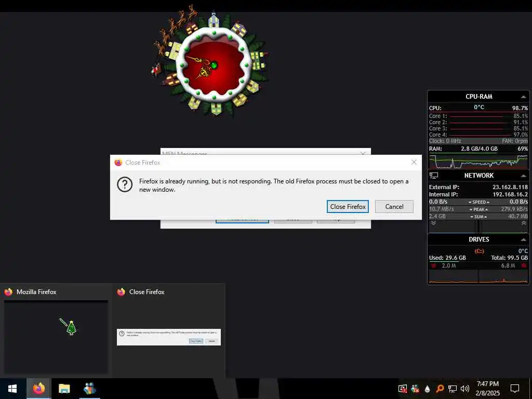Open the Action Center notifications icon
The height and width of the screenshot is (399, 532).
[x=515, y=389]
